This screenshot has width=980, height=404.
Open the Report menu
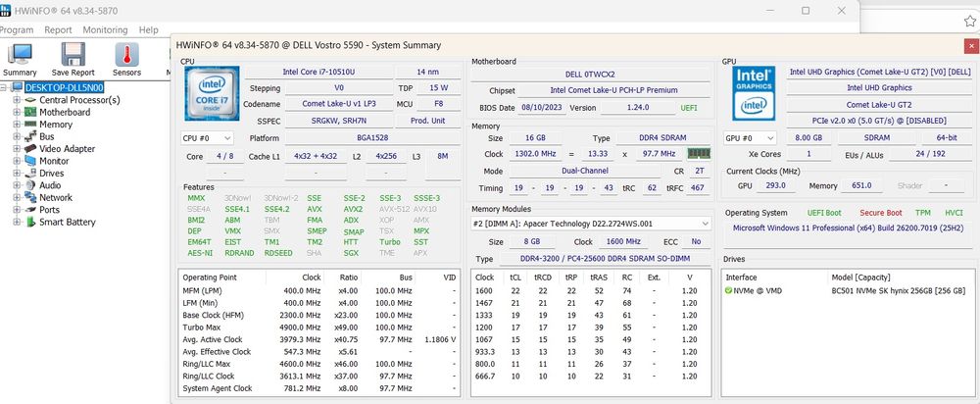click(58, 30)
